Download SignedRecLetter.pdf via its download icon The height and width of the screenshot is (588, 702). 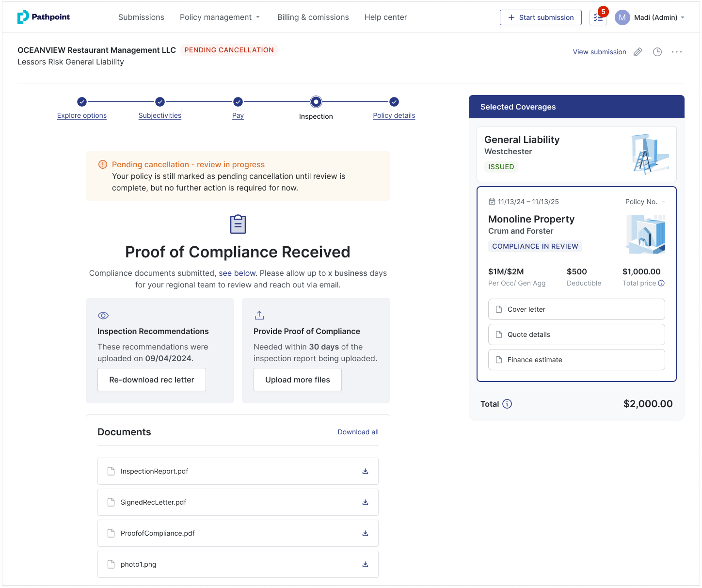[366, 502]
